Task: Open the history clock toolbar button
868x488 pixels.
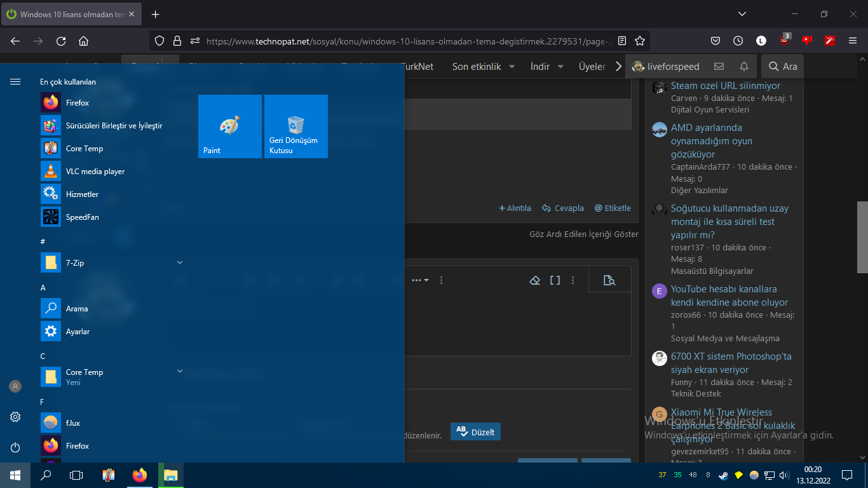Action: [x=738, y=41]
